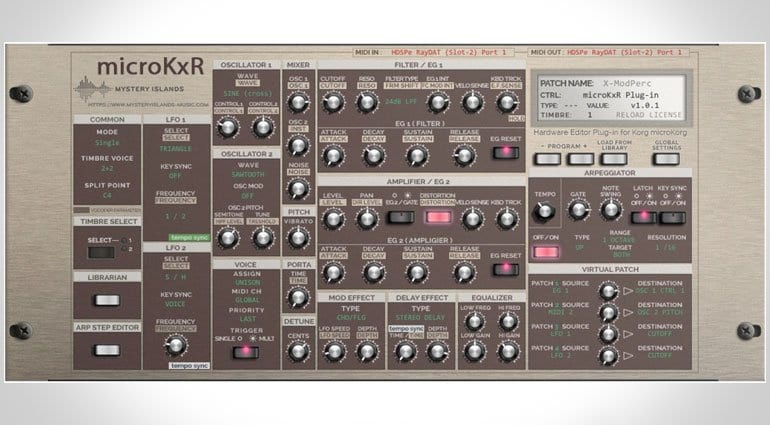Open Patch 2 DESTINATION value OSC 2 PITCH
The image size is (770, 425).
point(660,312)
